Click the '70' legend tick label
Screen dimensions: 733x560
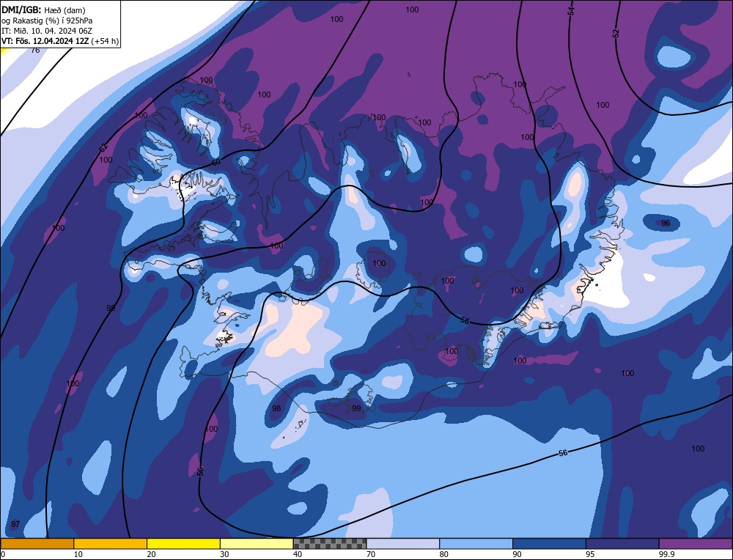click(371, 554)
